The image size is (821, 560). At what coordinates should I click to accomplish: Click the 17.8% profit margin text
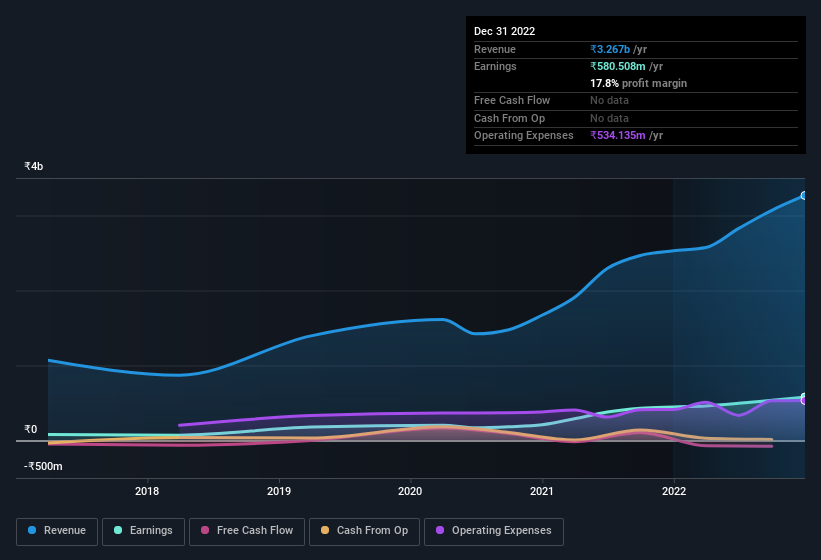[x=638, y=83]
